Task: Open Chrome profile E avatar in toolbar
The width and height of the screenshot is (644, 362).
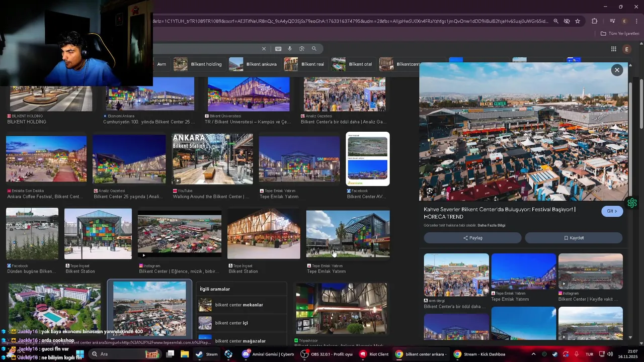Action: pos(624,21)
